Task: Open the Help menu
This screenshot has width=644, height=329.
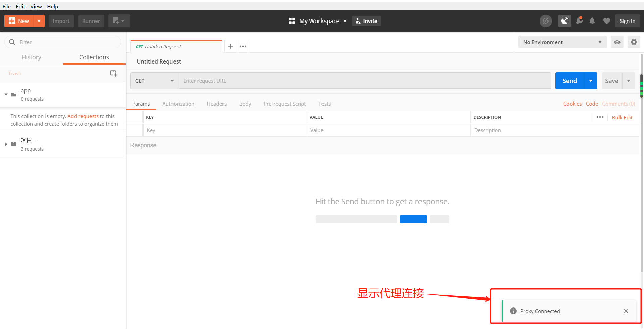Action: pyautogui.click(x=52, y=6)
